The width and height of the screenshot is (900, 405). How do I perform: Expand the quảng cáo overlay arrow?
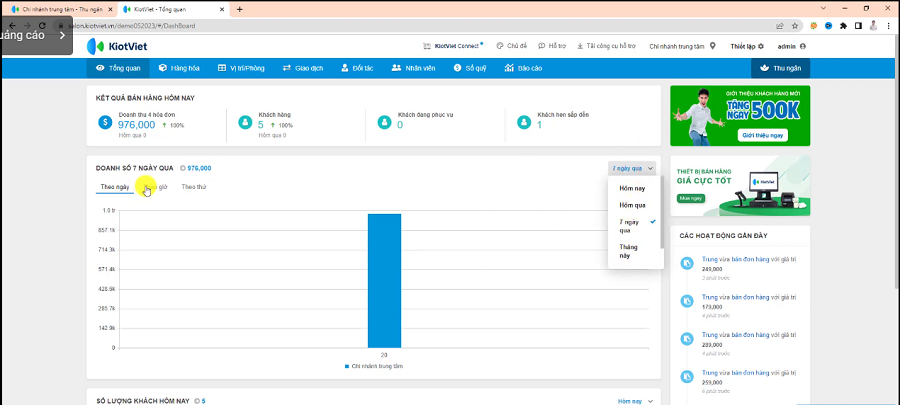coord(63,36)
